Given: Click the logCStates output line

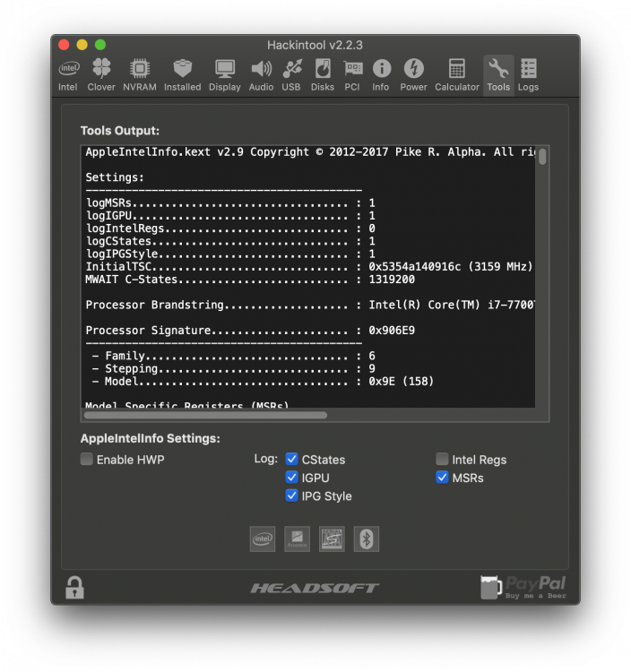Looking at the screenshot, I should click(230, 241).
